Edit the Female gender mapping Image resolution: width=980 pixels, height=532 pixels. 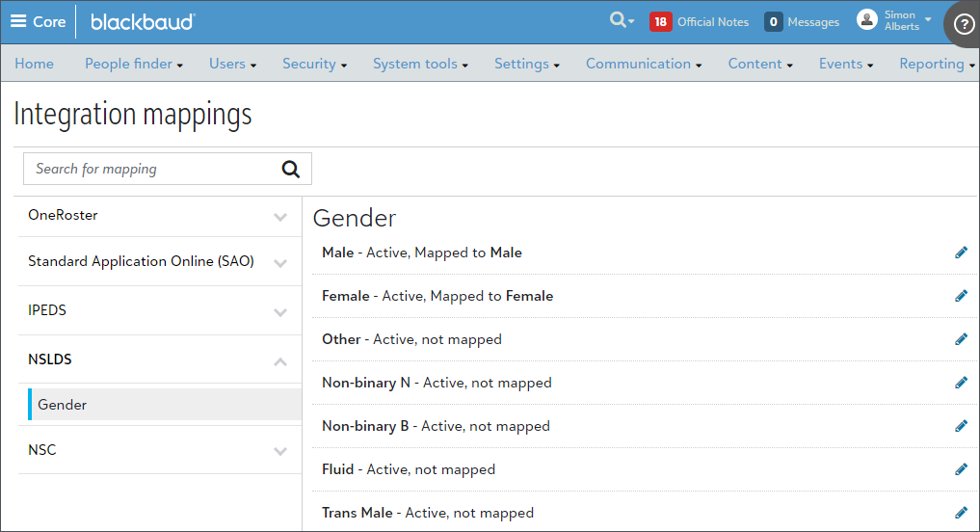962,296
